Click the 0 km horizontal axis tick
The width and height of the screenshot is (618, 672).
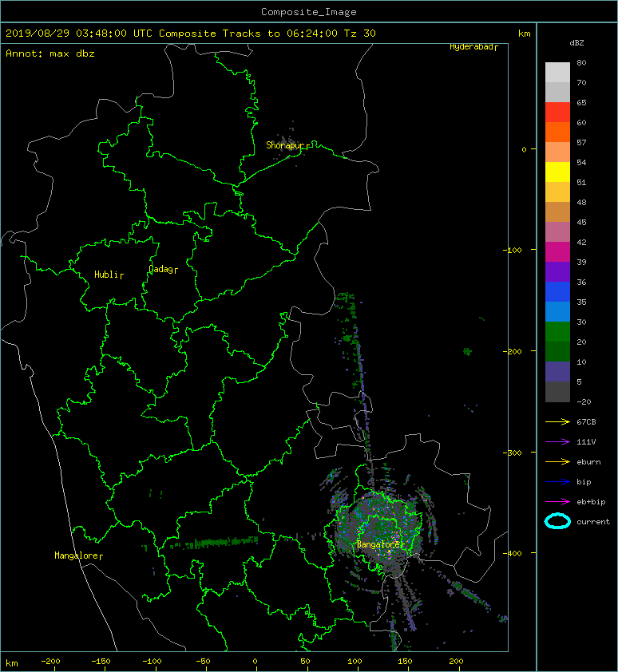(x=255, y=662)
